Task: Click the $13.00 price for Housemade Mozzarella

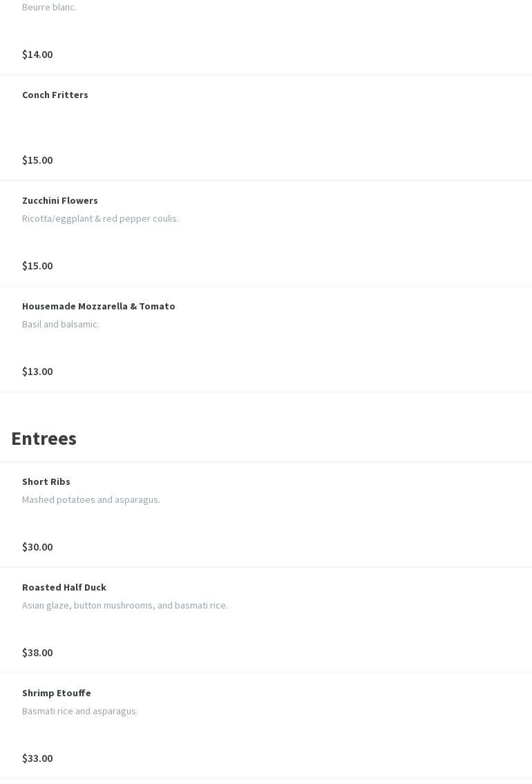Action: coord(37,372)
